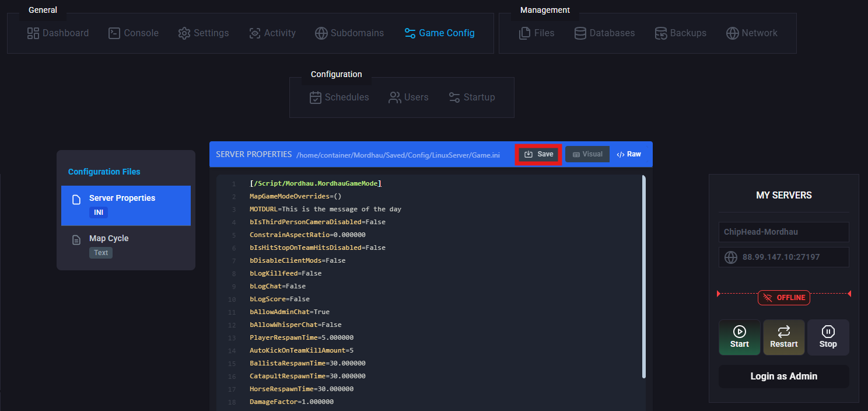Switch editor to Raw mode
This screenshot has height=411, width=868.
pyautogui.click(x=629, y=154)
